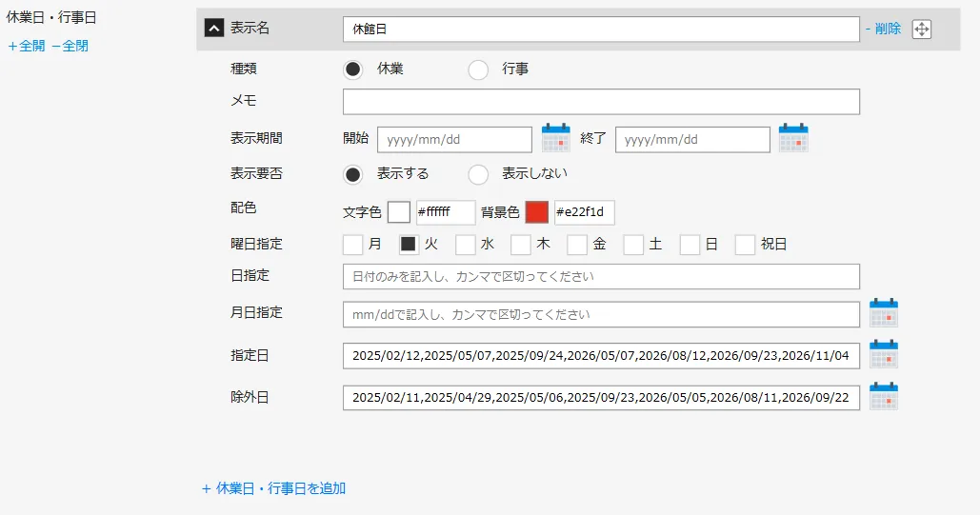This screenshot has height=515, width=980.
Task: Open calendar icon beside 月日指定 field
Action: point(883,313)
